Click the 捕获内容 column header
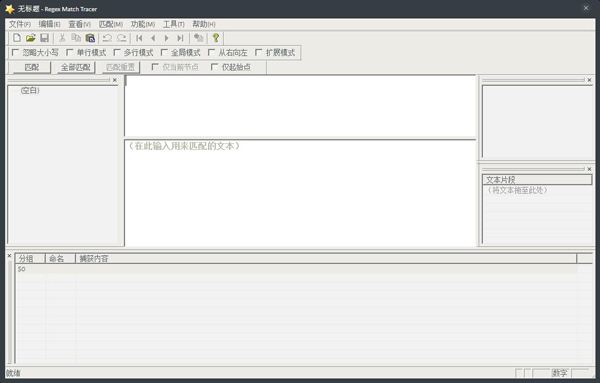600x383 pixels. point(326,259)
